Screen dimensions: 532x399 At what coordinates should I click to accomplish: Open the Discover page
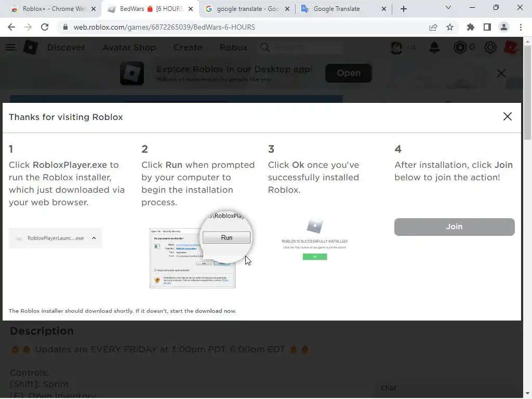(66, 47)
